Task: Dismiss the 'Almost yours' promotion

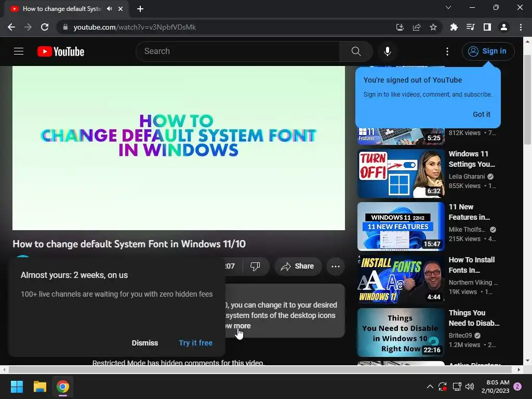Action: 145,343
